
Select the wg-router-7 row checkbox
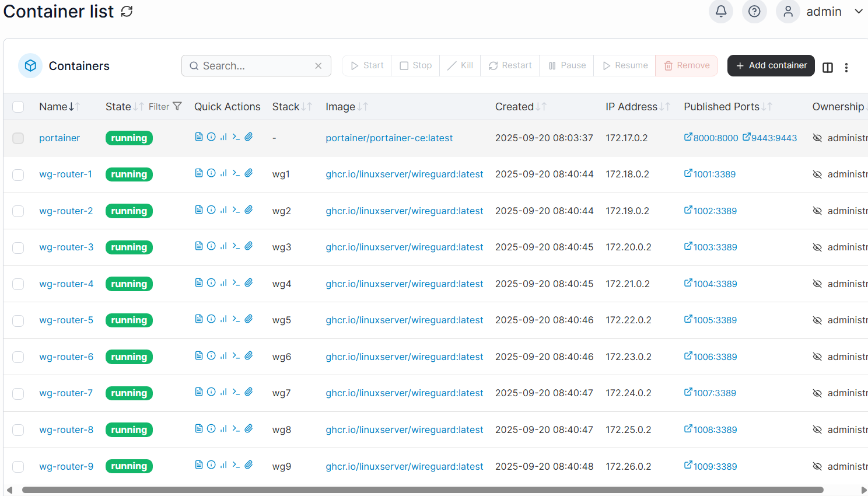pyautogui.click(x=18, y=393)
